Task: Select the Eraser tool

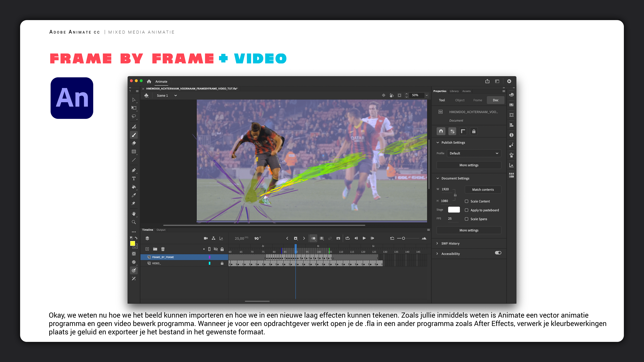Action: click(x=134, y=143)
